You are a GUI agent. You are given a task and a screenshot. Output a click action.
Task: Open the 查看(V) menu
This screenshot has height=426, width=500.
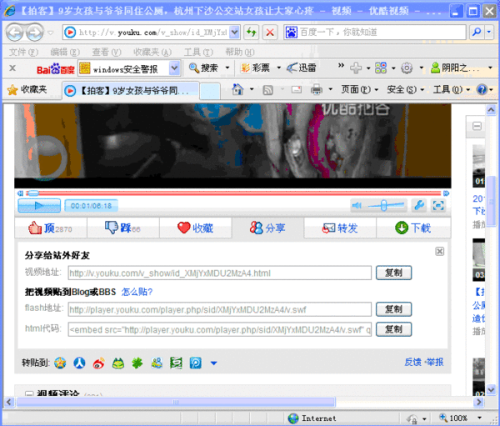point(106,52)
